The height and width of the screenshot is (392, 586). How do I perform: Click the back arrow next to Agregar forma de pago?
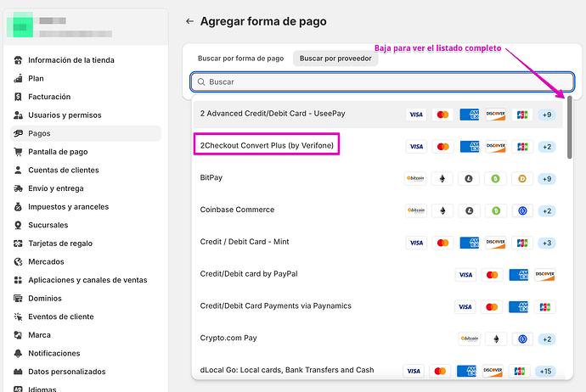(190, 21)
